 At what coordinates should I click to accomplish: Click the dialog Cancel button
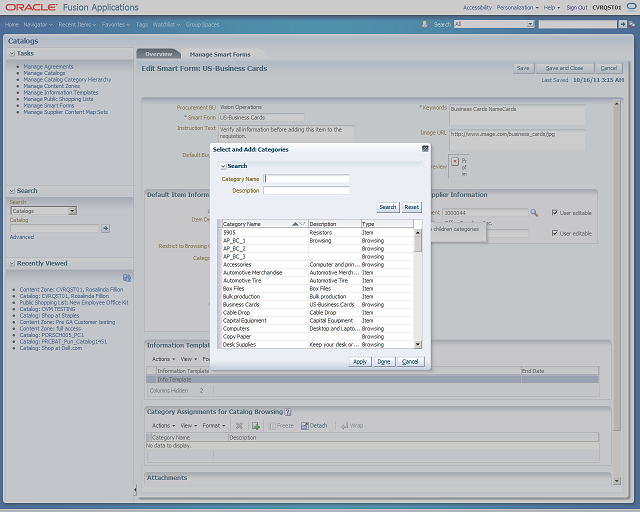point(410,362)
